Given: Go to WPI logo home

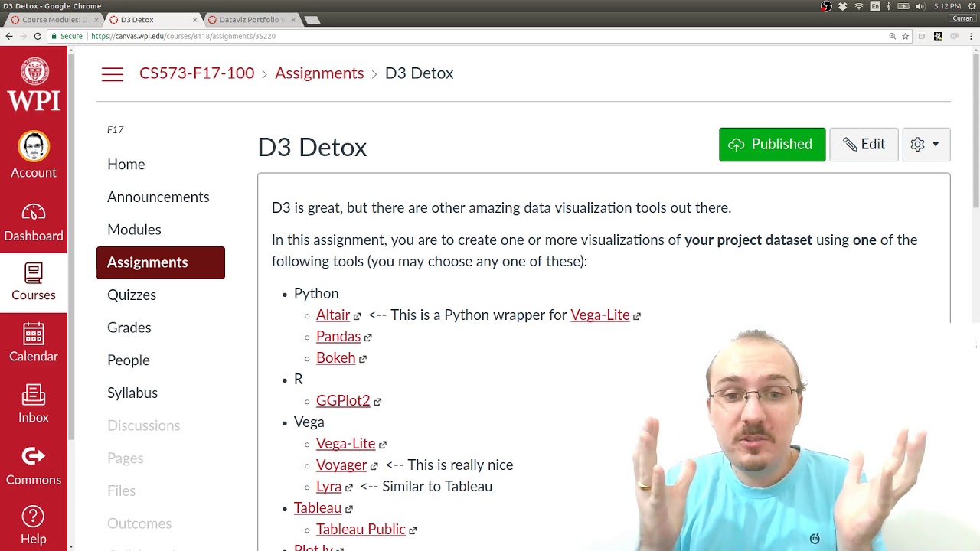Looking at the screenshot, I should click(34, 84).
